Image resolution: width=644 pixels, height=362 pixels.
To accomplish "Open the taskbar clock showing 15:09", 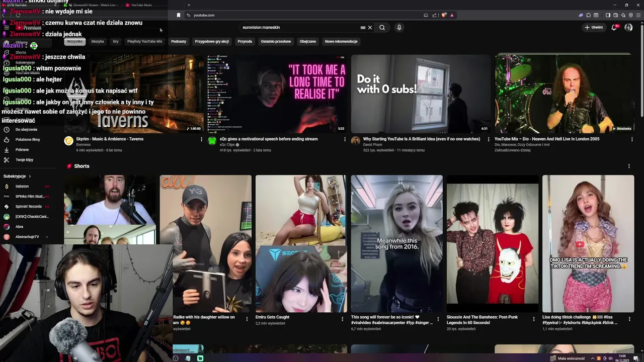I will (x=621, y=358).
